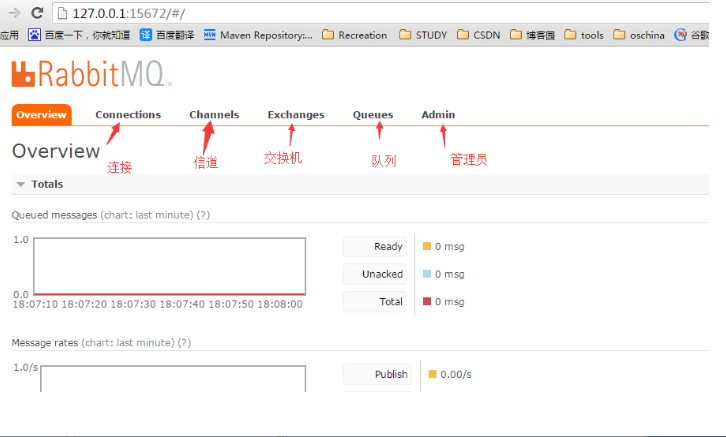Open the Recreation bookmark folder

355,35
